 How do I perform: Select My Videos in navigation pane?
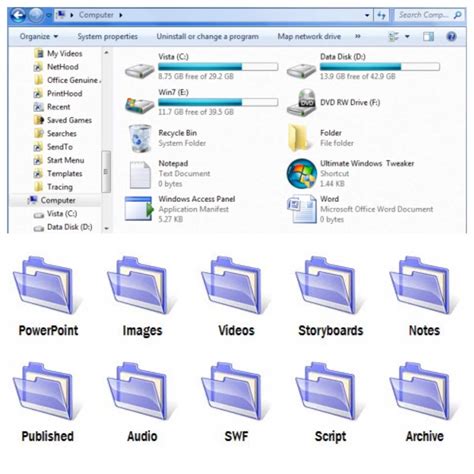[58, 53]
